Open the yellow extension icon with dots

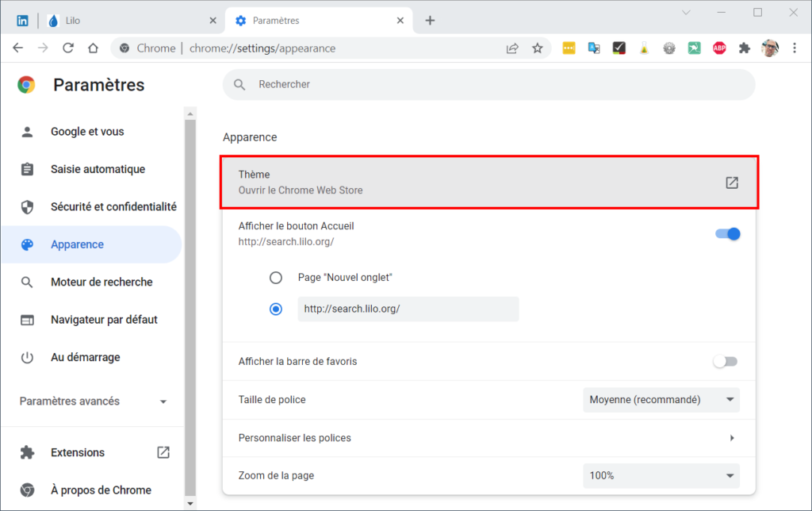click(569, 48)
